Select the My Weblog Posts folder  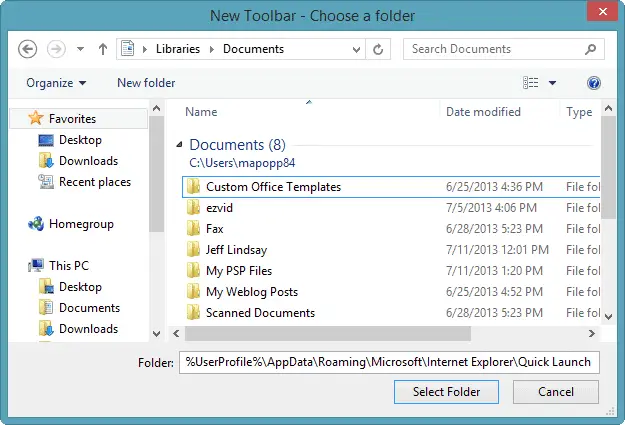pos(391,292)
